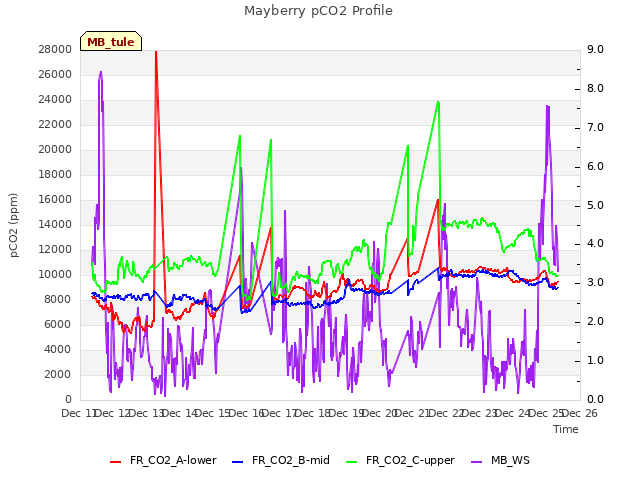
Task: Click the Dec 26 date label
Action: (x=579, y=413)
